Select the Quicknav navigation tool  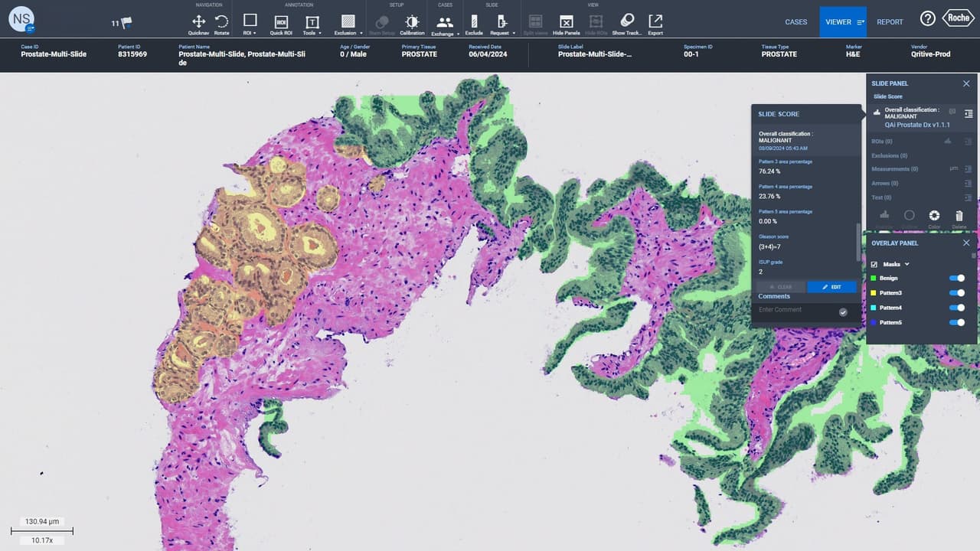(198, 21)
